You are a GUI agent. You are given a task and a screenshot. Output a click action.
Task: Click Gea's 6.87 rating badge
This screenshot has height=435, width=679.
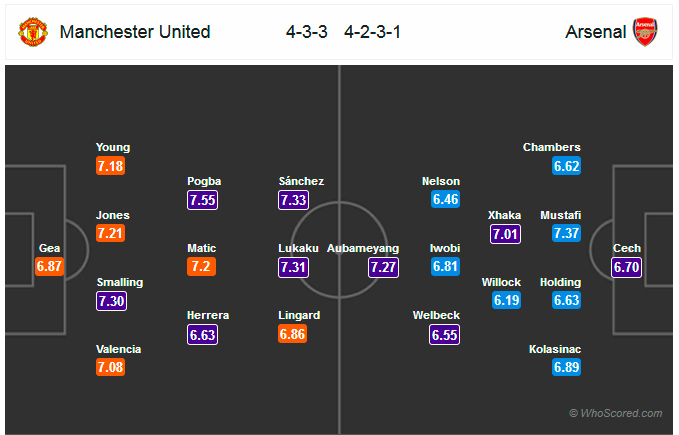tap(49, 266)
